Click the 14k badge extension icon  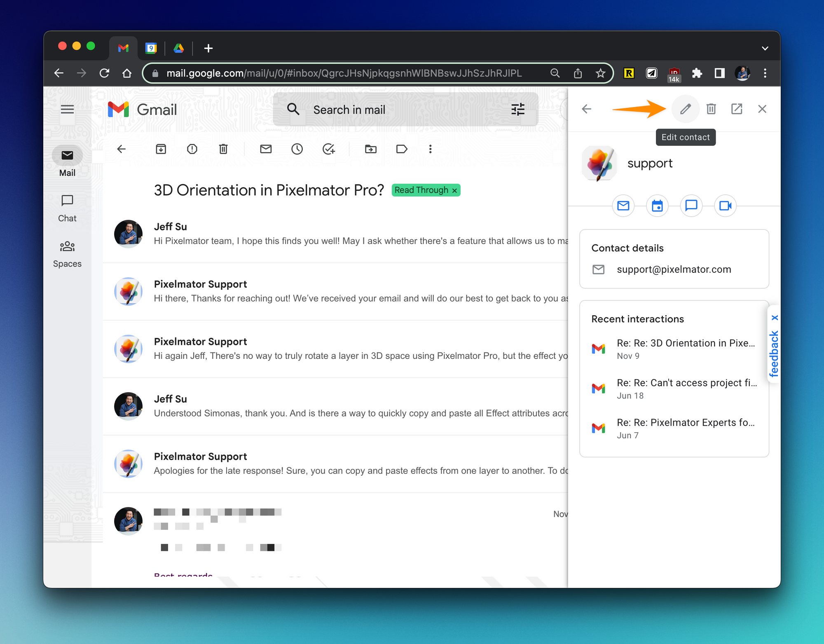click(x=674, y=75)
